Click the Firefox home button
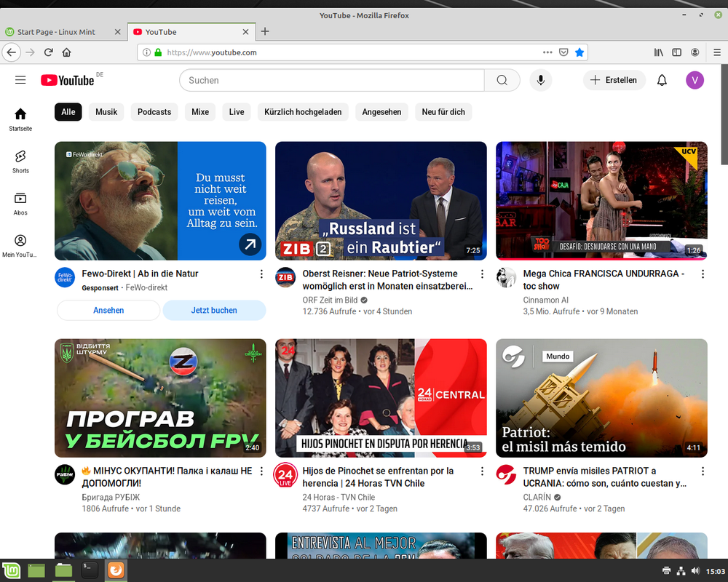The width and height of the screenshot is (728, 582). [x=66, y=52]
